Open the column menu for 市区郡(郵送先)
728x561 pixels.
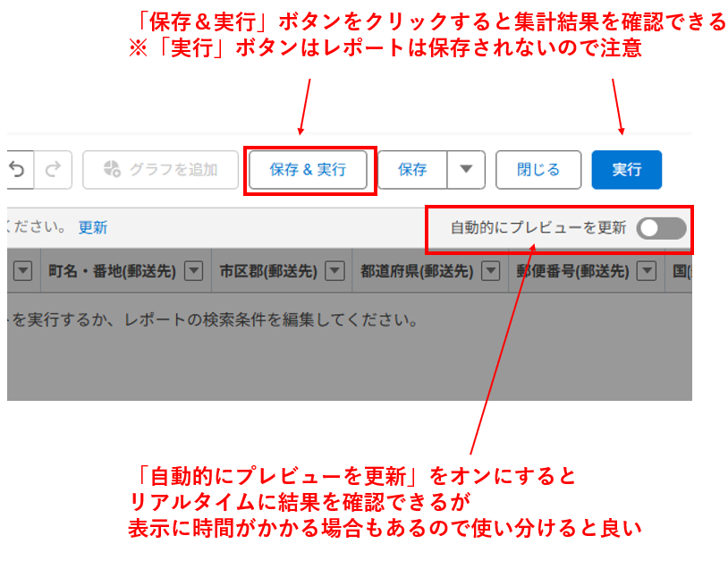pyautogui.click(x=334, y=271)
